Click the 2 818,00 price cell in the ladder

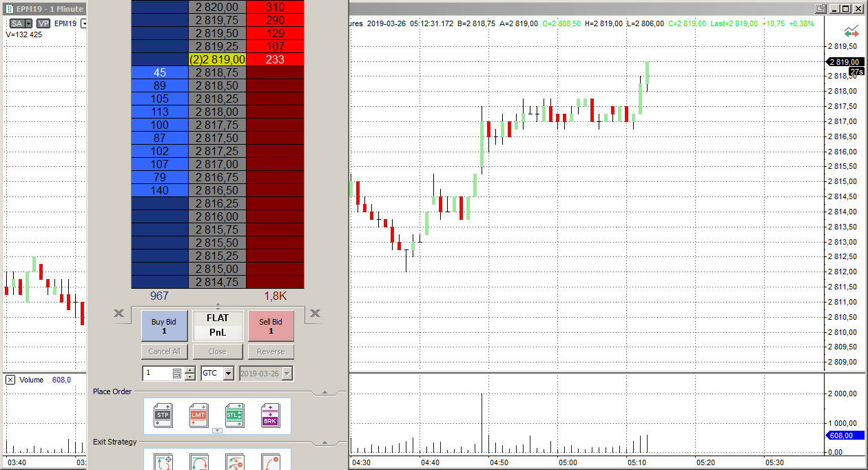pyautogui.click(x=217, y=112)
